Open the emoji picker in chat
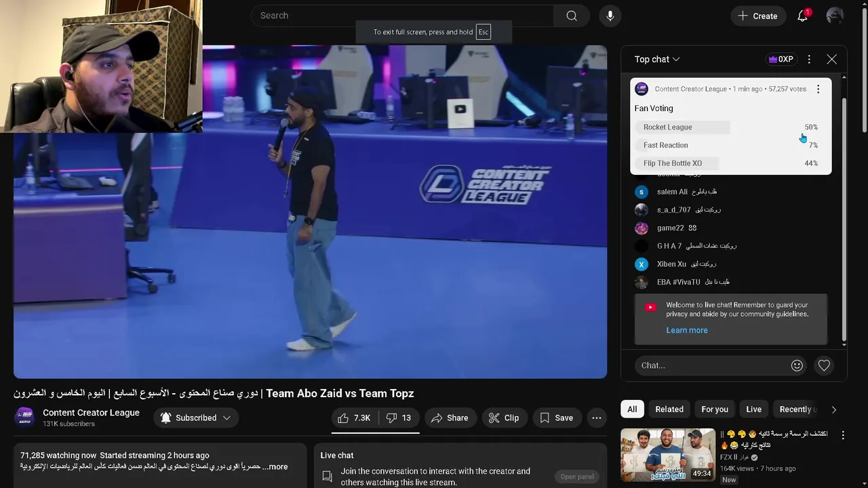Screen dimensions: 868x488 tap(797, 365)
